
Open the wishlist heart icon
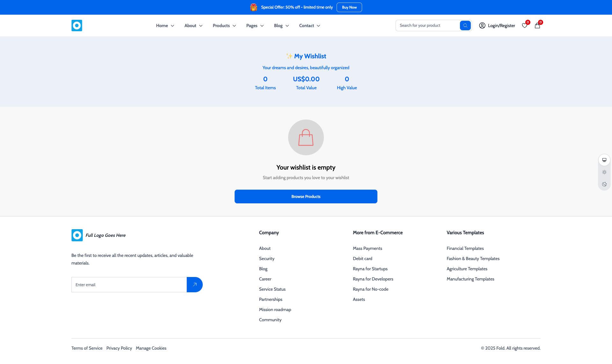click(x=524, y=25)
